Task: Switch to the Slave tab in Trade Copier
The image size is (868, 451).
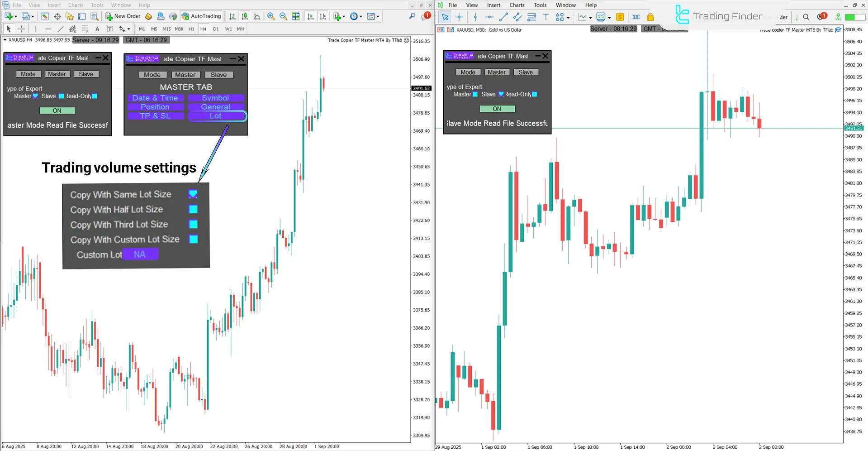Action: (x=219, y=74)
